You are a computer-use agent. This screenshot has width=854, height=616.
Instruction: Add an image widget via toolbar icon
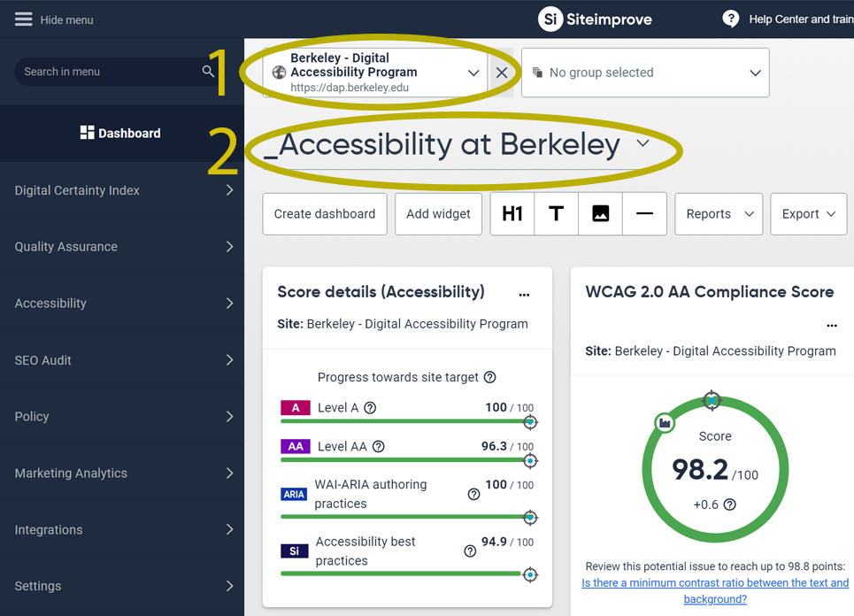pyautogui.click(x=600, y=213)
